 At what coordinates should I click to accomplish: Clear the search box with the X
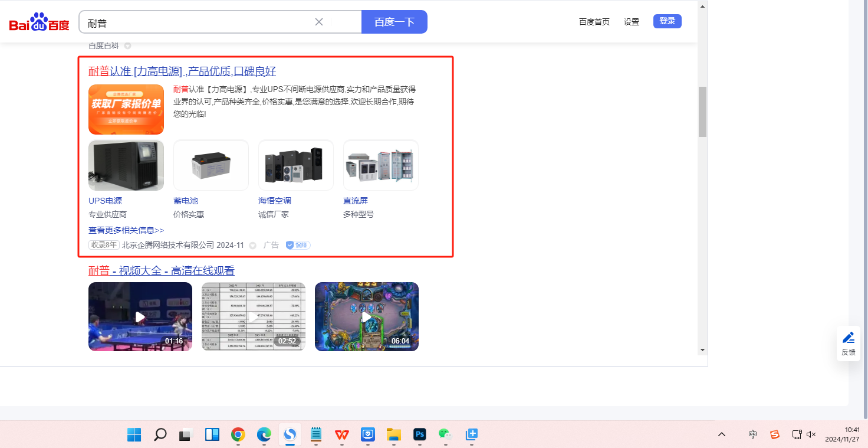pyautogui.click(x=319, y=22)
